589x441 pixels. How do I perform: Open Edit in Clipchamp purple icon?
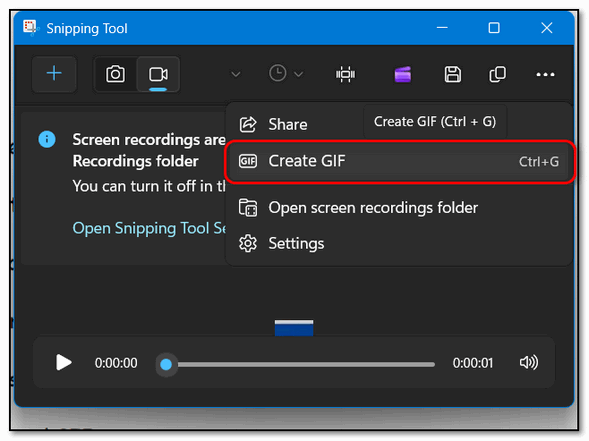tap(403, 74)
